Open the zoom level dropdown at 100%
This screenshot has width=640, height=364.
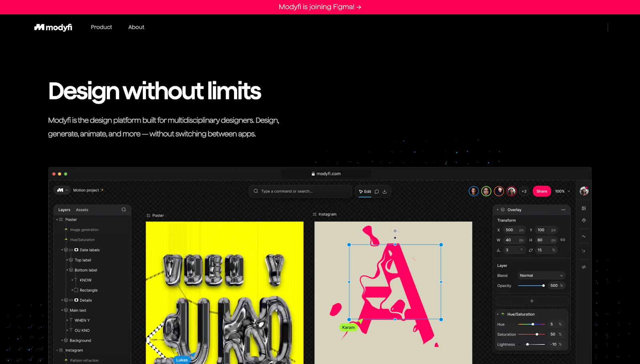click(562, 191)
